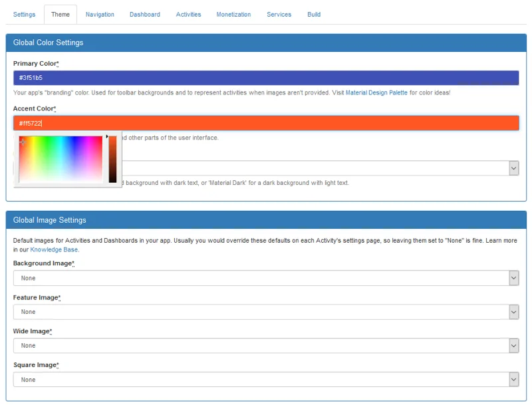Screen dimensions: 532x407
Task: Click the Accent Color input field
Action: (266, 123)
